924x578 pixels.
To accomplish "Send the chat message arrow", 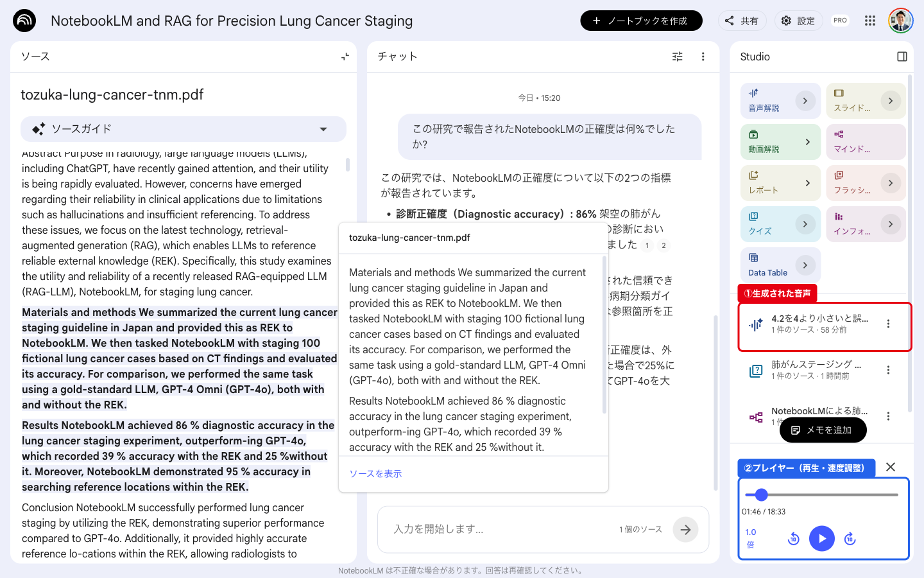I will [685, 529].
